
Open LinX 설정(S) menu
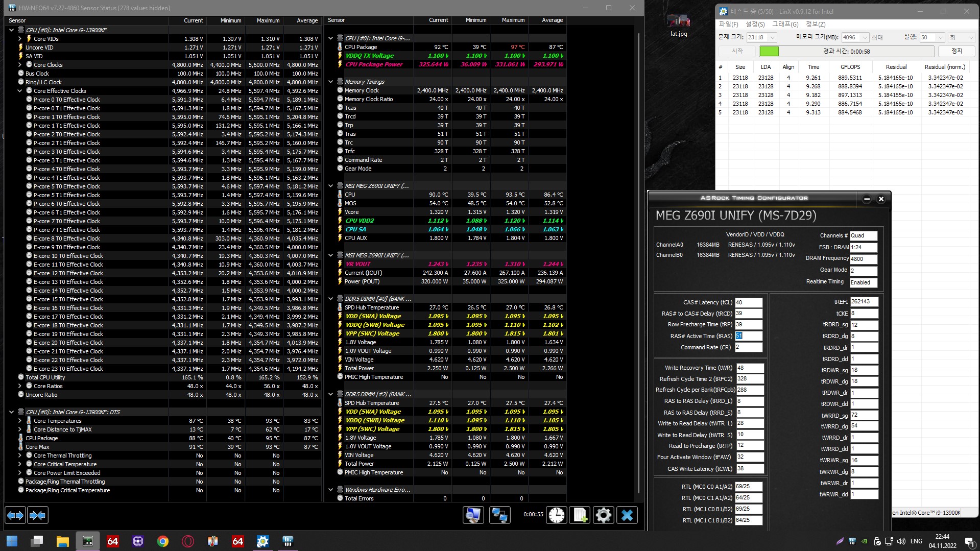755,25
